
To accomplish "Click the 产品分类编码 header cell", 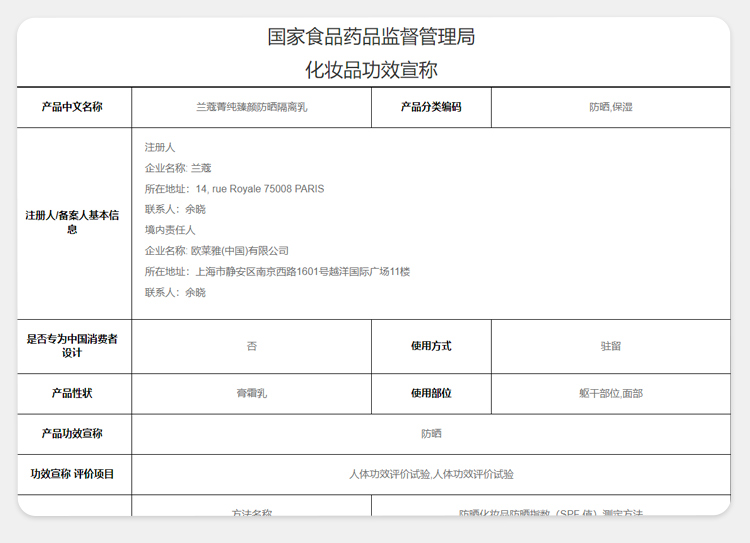I will pos(431,107).
